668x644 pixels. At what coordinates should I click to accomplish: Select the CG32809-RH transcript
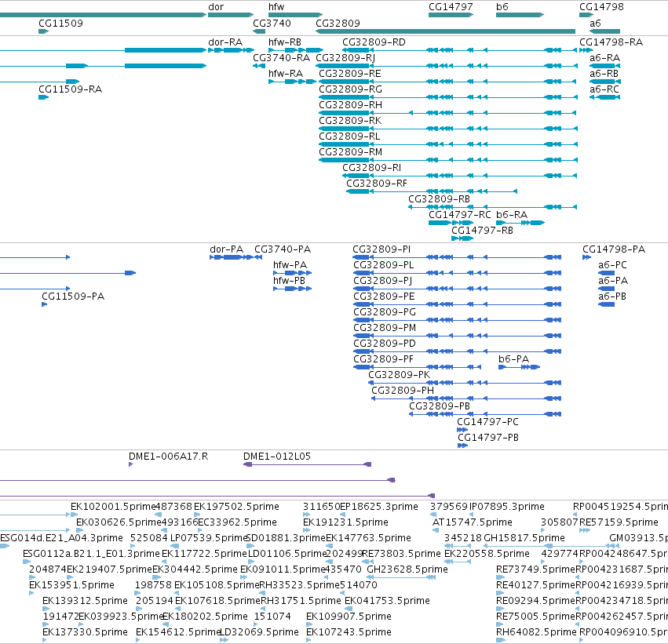tap(350, 105)
